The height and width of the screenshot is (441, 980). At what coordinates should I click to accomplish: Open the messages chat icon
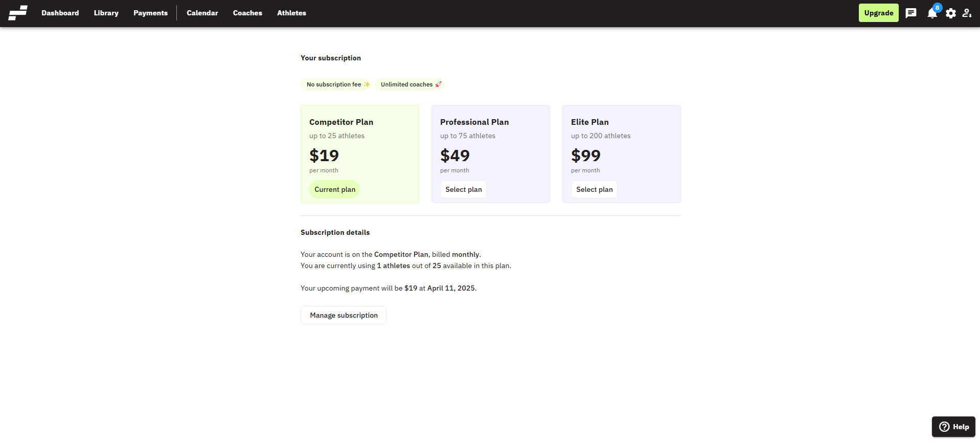point(911,13)
